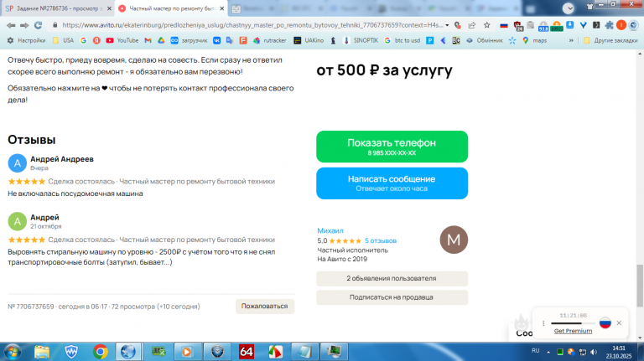
Task: Expand the address bar dropdown arrow
Action: pyautogui.click(x=447, y=25)
